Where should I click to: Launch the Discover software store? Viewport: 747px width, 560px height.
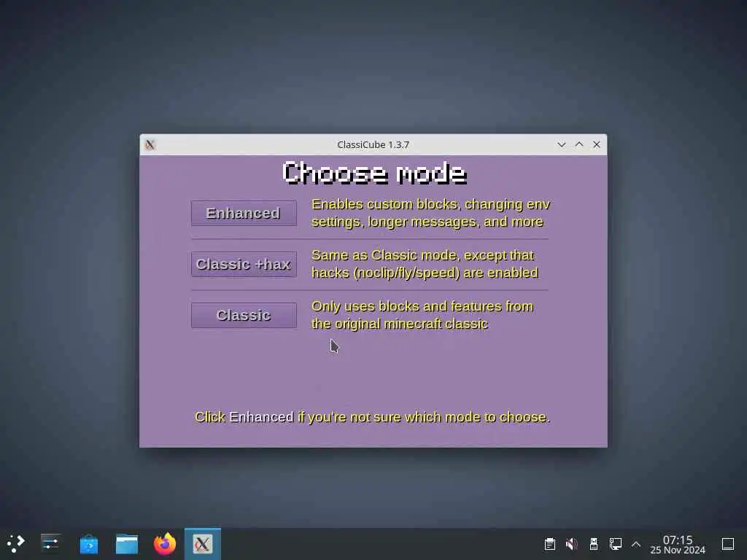(88, 544)
